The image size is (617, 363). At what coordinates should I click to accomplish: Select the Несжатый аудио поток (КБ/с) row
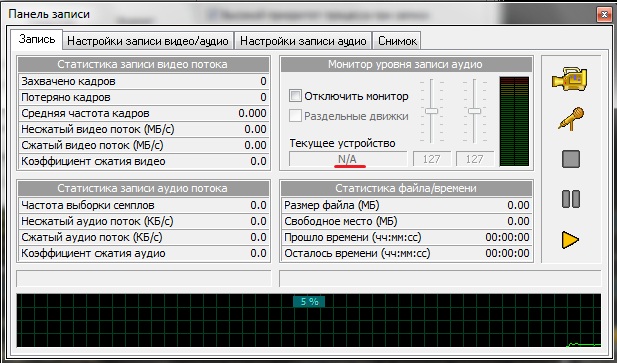pyautogui.click(x=144, y=221)
